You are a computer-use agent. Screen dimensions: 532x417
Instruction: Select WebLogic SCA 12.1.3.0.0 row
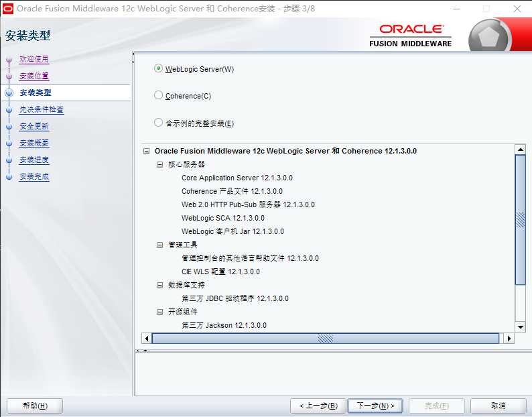pyautogui.click(x=222, y=218)
